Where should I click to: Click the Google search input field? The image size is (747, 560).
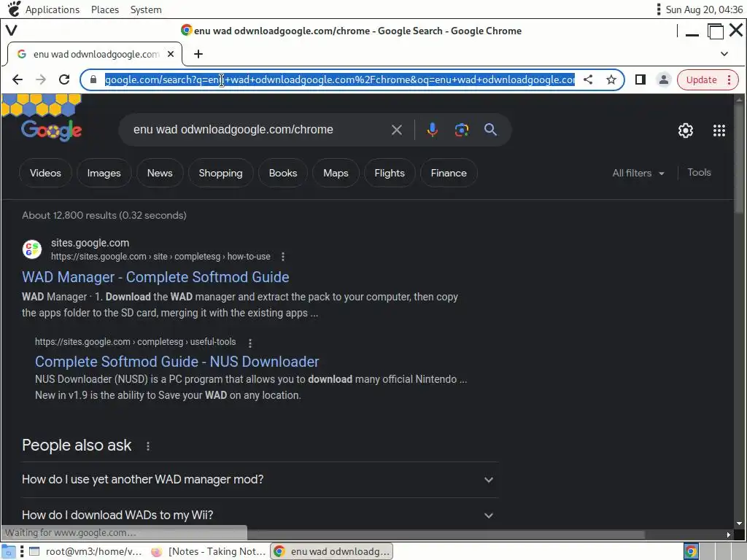click(x=258, y=130)
